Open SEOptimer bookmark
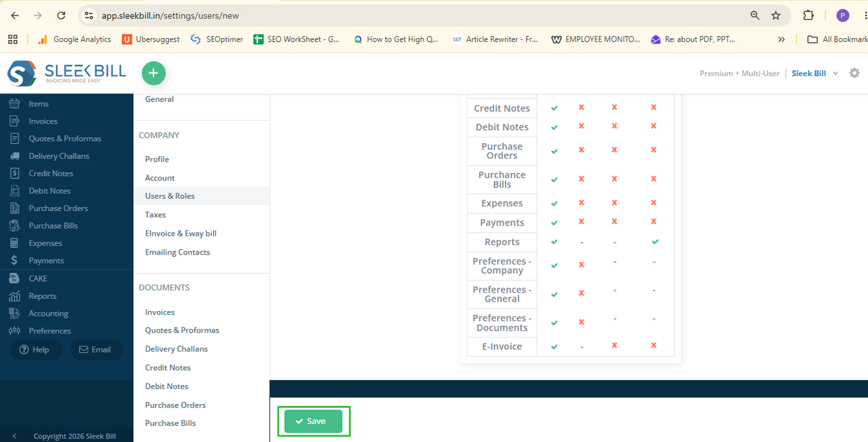Viewport: 868px width, 442px height. 217,39
